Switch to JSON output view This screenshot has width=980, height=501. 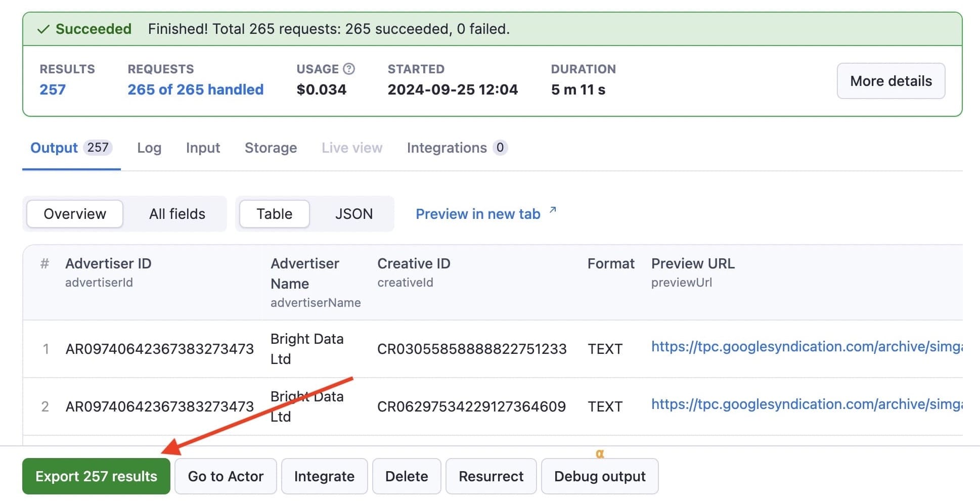(x=353, y=213)
